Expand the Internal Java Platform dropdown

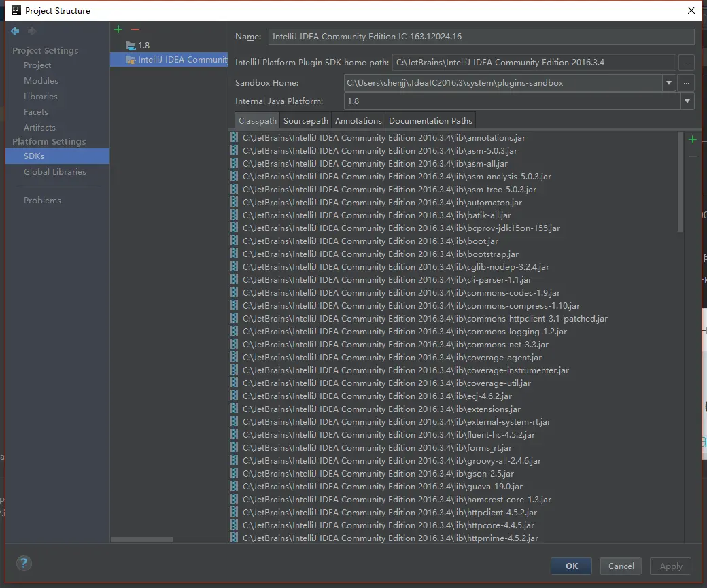687,101
